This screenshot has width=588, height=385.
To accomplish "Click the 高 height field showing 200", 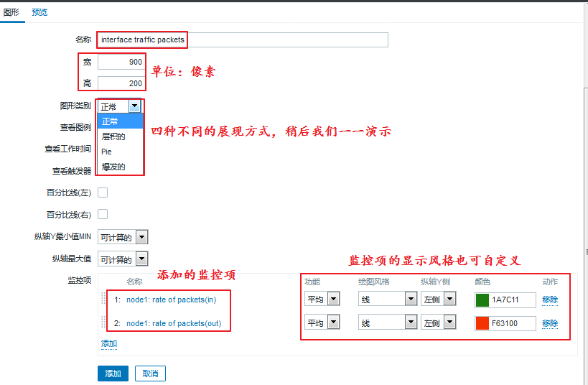I will coord(121,83).
